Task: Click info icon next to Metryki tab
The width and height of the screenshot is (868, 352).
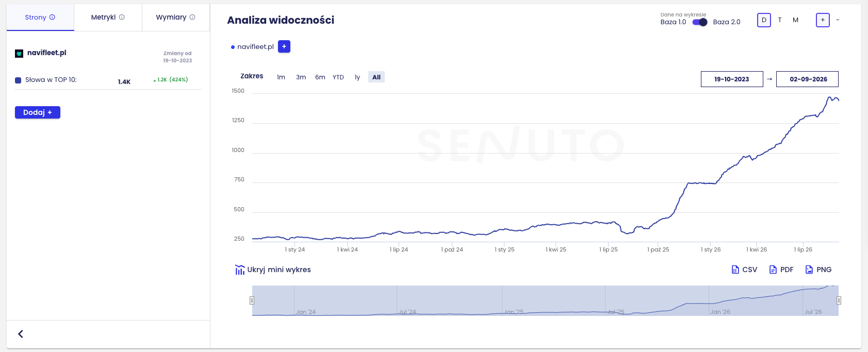Action: pyautogui.click(x=122, y=17)
